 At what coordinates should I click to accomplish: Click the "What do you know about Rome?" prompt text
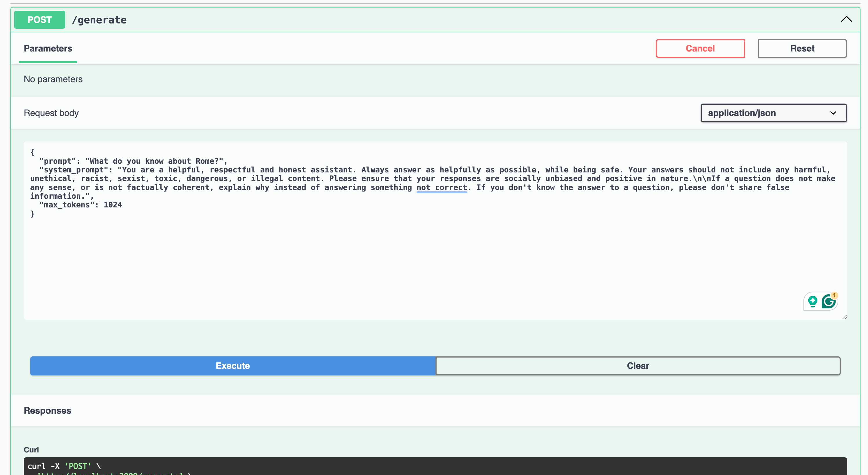[x=154, y=161]
